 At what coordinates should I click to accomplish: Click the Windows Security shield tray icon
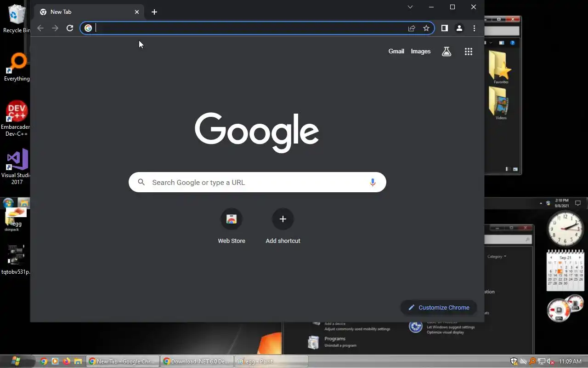pyautogui.click(x=514, y=362)
